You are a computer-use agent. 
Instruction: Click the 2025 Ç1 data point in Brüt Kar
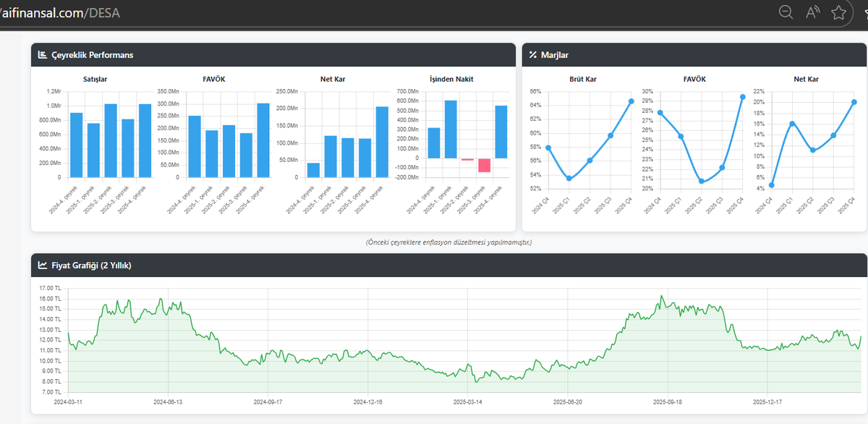569,178
